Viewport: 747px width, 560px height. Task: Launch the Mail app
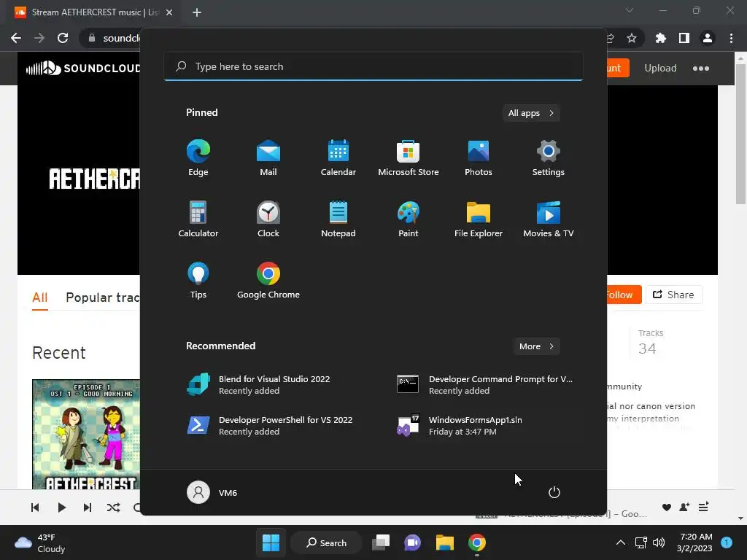(268, 158)
